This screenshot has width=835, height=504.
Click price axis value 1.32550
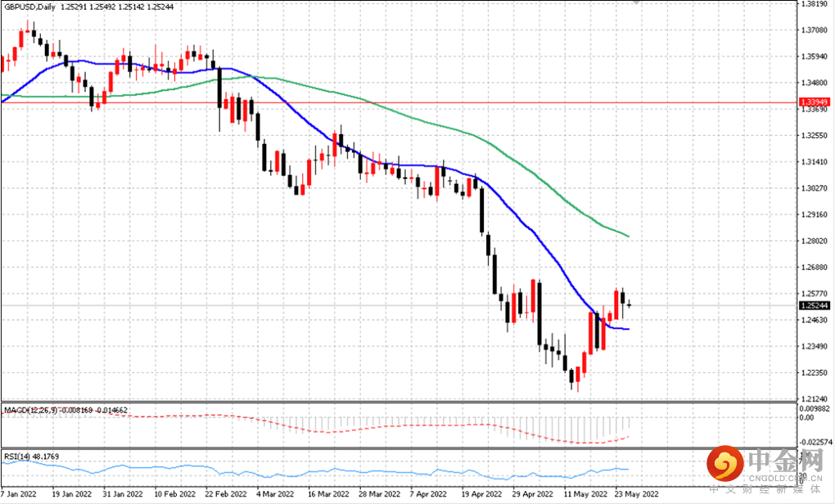[815, 136]
